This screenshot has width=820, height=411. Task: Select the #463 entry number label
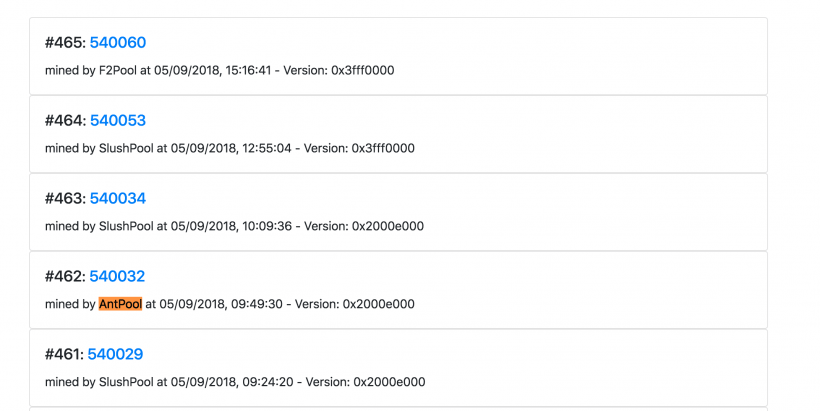tap(65, 199)
